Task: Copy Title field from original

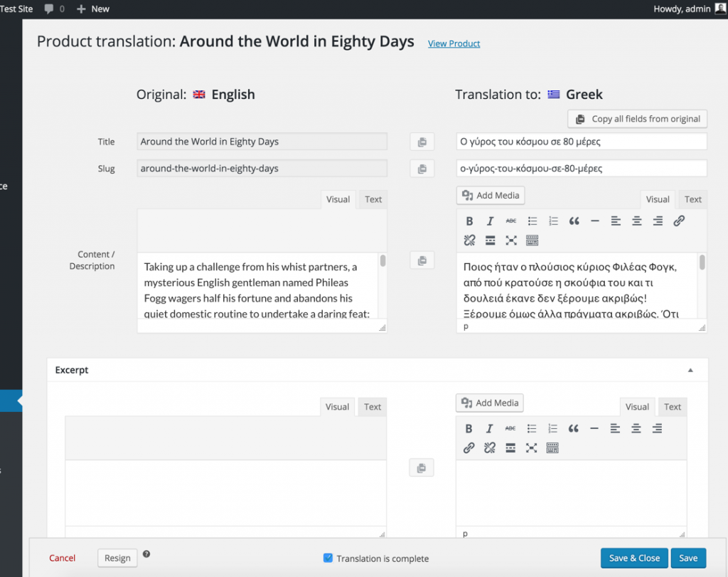Action: coord(422,142)
